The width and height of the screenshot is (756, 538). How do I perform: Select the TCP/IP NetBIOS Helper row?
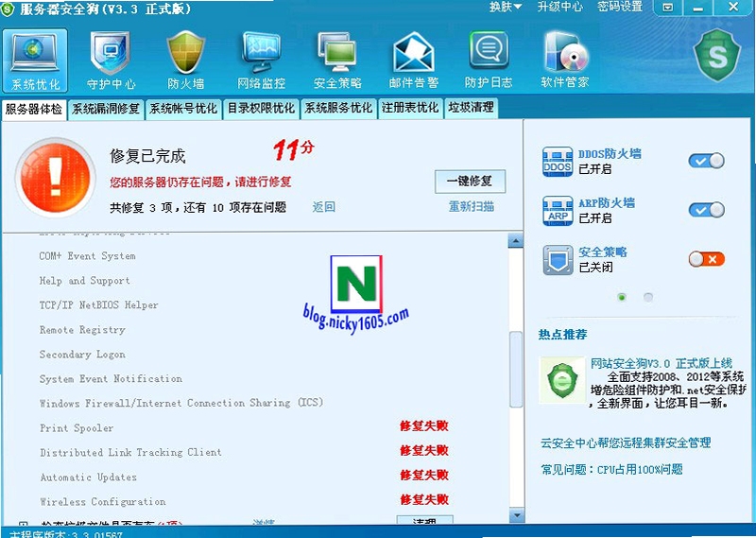(x=98, y=305)
